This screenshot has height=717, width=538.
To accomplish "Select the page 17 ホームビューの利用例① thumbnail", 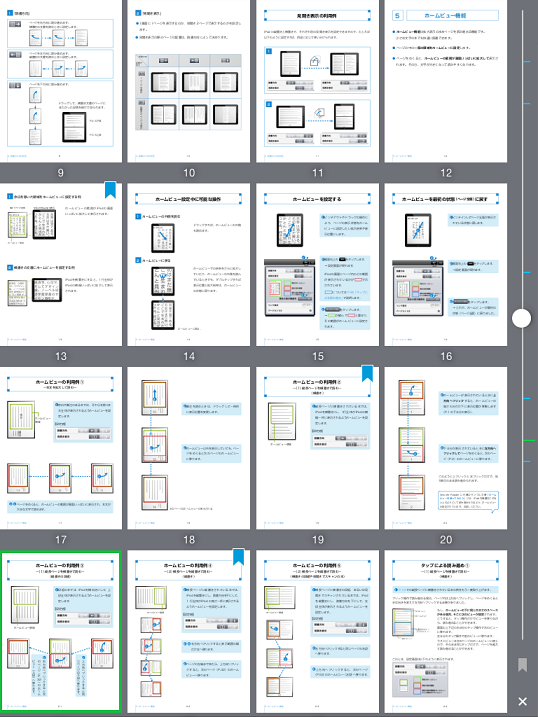I will point(61,448).
